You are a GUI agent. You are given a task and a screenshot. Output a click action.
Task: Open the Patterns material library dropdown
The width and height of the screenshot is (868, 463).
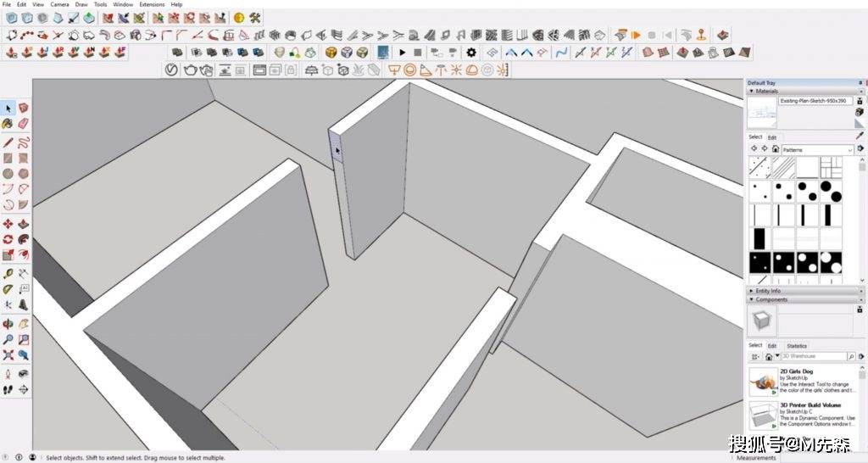(x=817, y=150)
